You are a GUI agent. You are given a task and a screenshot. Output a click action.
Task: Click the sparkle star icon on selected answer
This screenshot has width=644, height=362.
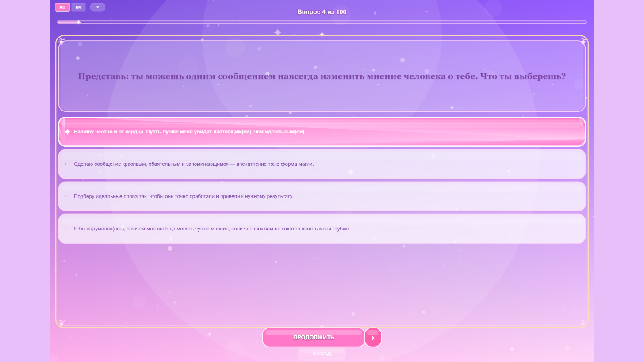[67, 132]
